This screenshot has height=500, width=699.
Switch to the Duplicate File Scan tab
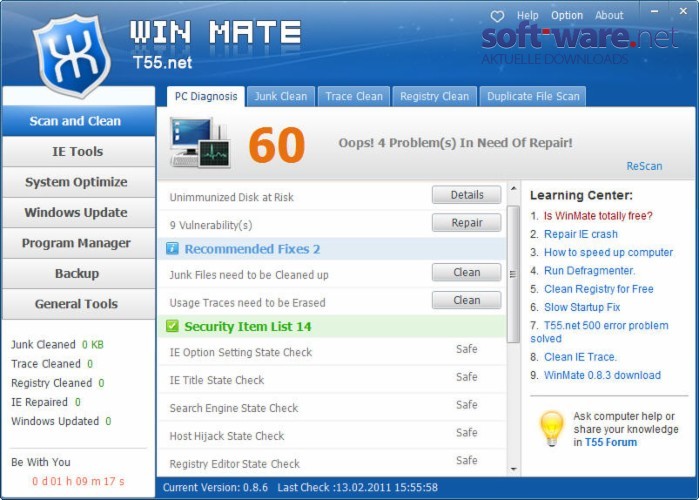point(533,96)
